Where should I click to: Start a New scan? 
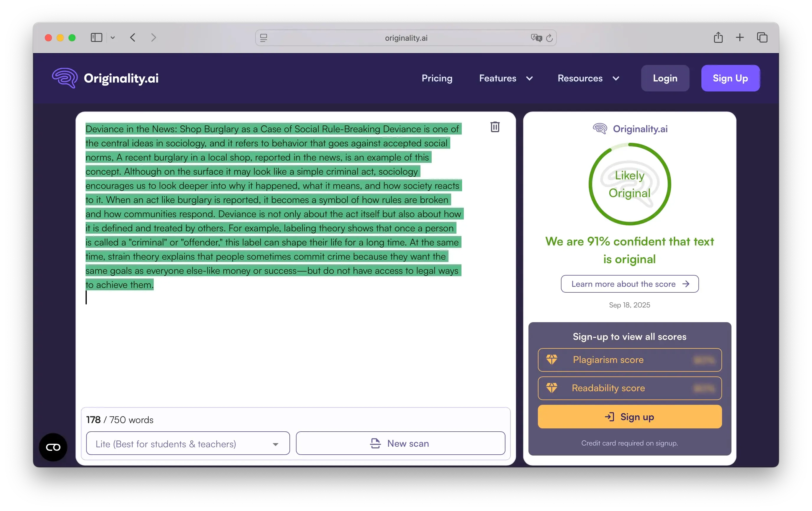[400, 443]
